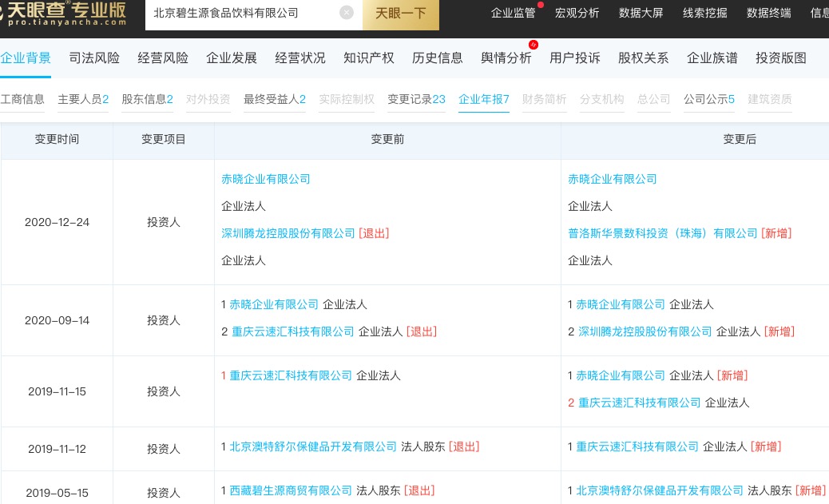Open the 企业监管 menu
The height and width of the screenshot is (504, 829).
[x=513, y=14]
